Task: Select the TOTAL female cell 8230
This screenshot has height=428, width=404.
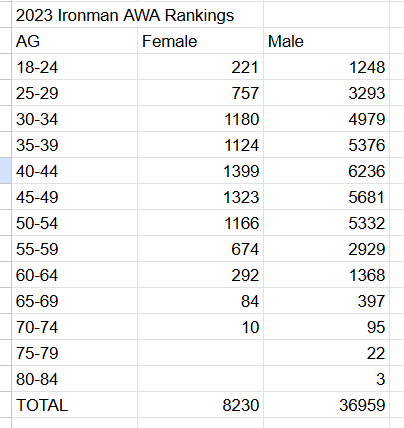Action: pyautogui.click(x=200, y=405)
